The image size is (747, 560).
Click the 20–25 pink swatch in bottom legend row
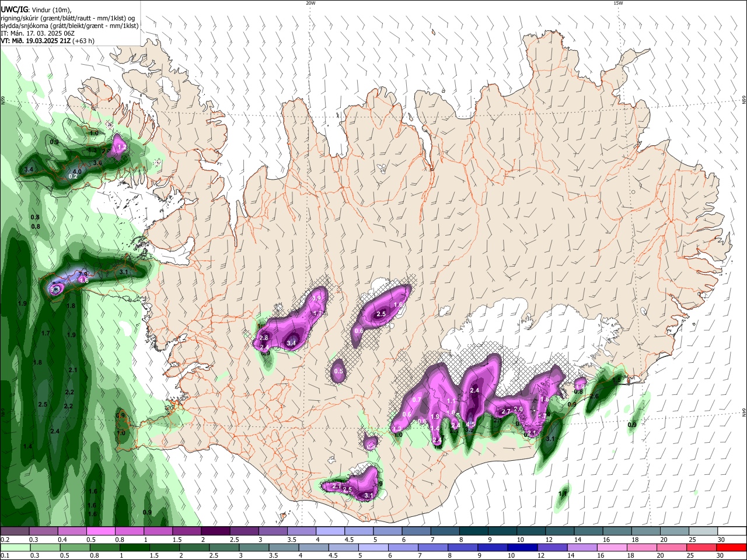[672, 547]
